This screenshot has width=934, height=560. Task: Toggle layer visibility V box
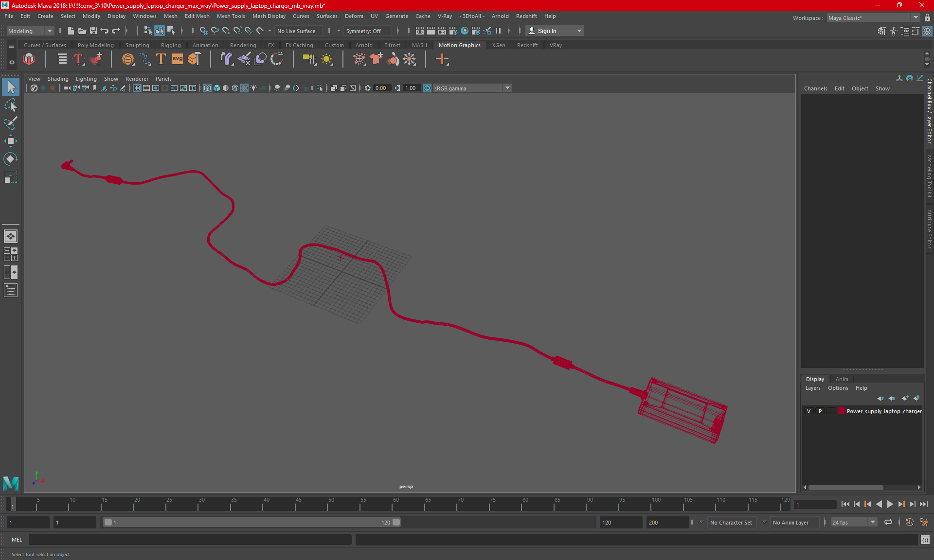tap(809, 411)
